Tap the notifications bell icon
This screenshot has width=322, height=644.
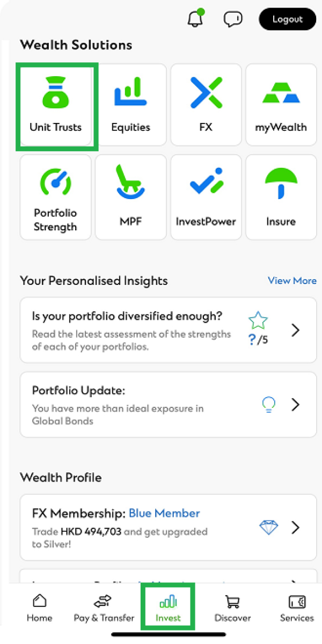click(195, 19)
